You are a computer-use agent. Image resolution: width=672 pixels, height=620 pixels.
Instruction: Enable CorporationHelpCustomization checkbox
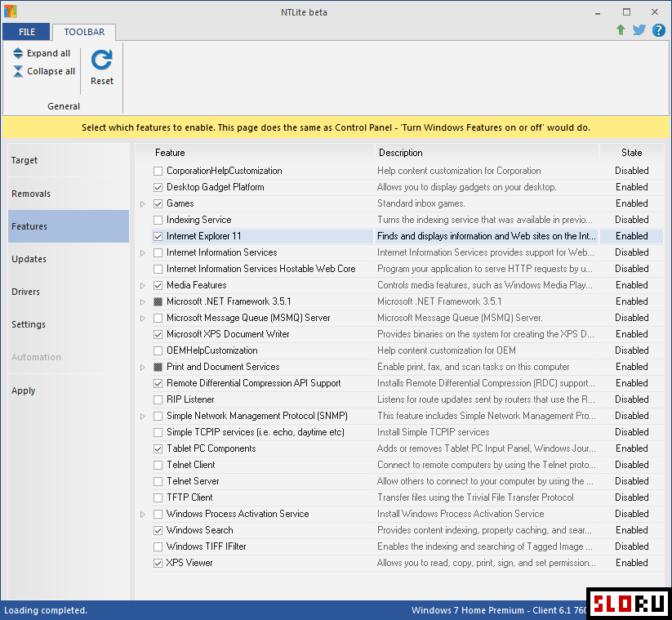click(158, 171)
